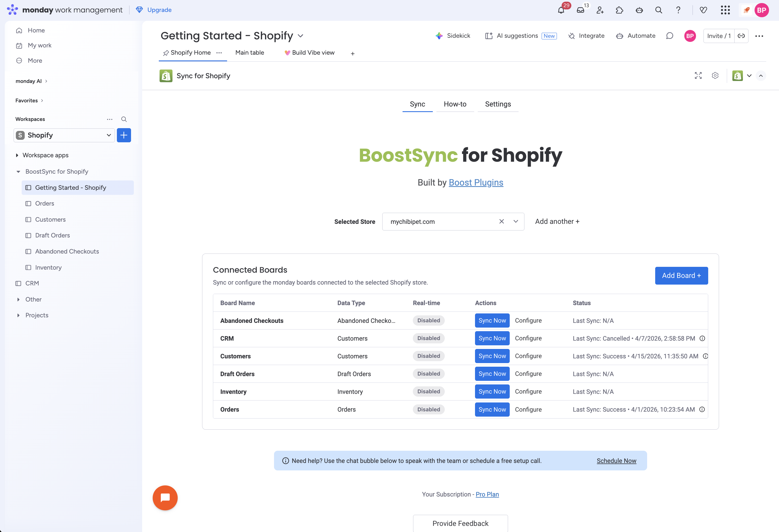Open the view settings gear icon
Image resolution: width=779 pixels, height=532 pixels.
(715, 76)
